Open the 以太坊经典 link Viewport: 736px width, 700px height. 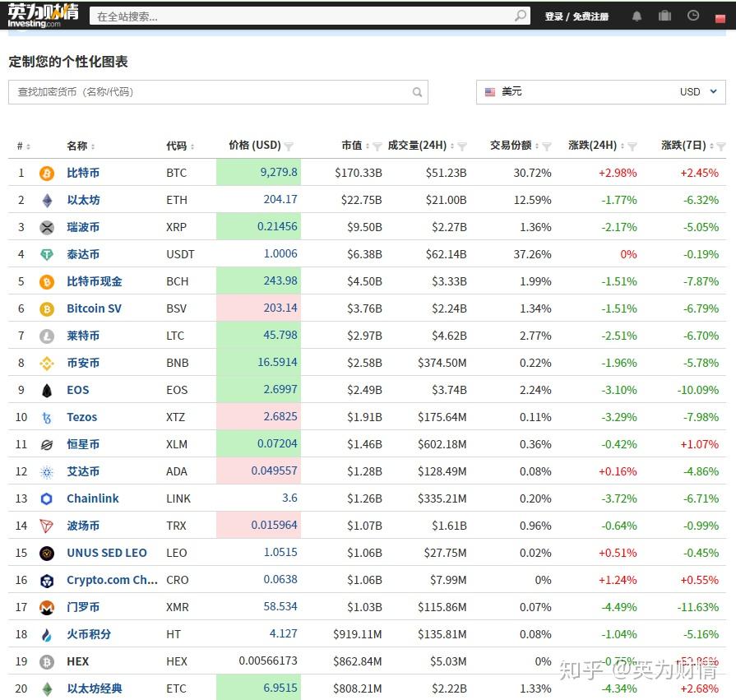pos(95,688)
